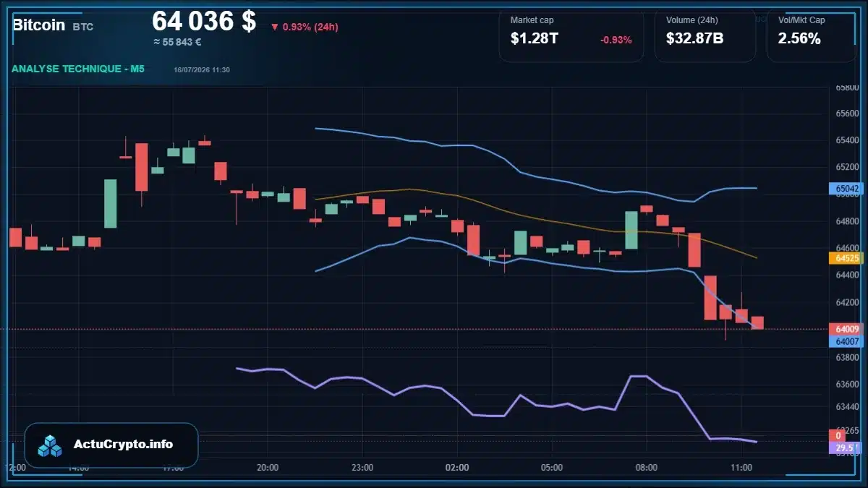Click the 2.56% Vol/Mkt Cap value
Screen dimensions: 868x488
[799, 39]
